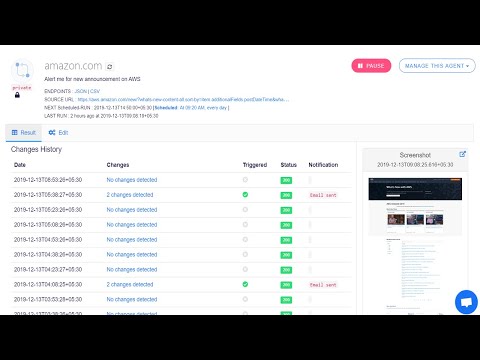This screenshot has width=480, height=360.
Task: Click date 2019-12-13T04:08:25+05:30
Action: (48, 284)
